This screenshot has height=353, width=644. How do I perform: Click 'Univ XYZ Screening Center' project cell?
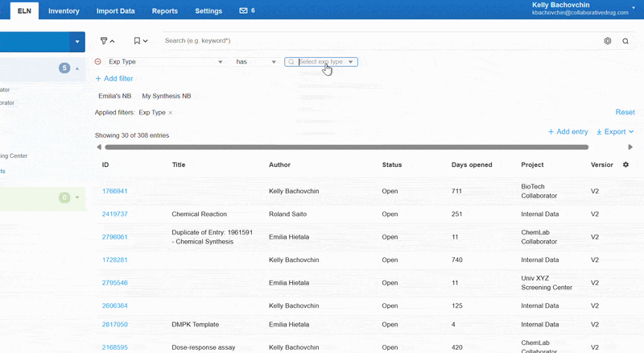(x=547, y=283)
